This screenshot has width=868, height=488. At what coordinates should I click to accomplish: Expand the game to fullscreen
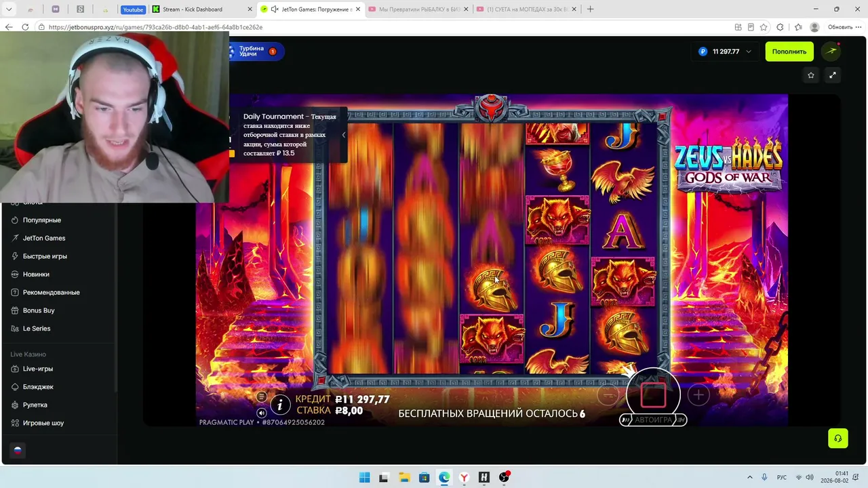pos(833,75)
